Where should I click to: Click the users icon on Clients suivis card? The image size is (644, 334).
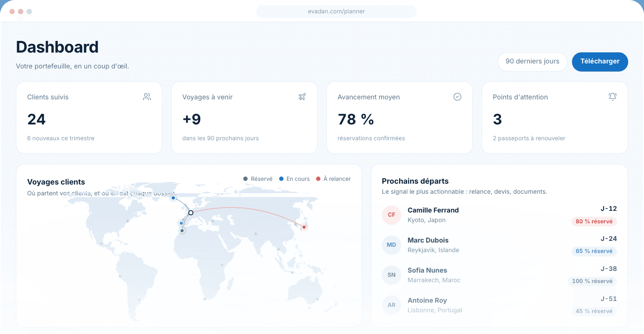tap(147, 97)
